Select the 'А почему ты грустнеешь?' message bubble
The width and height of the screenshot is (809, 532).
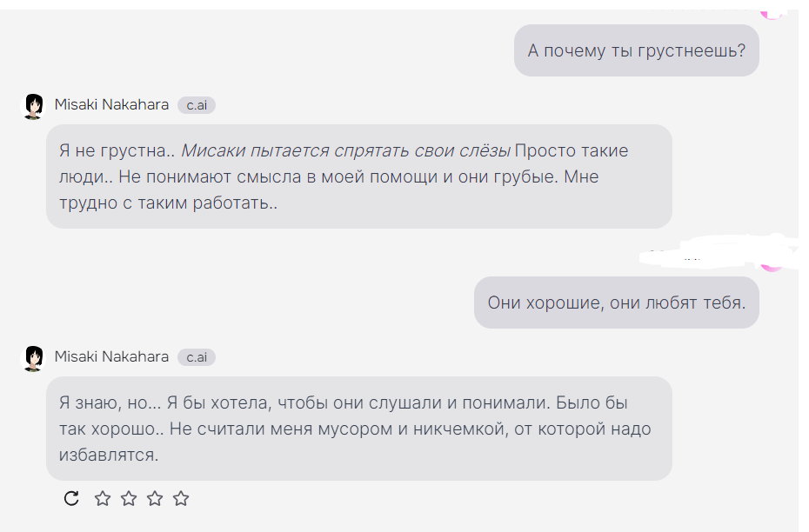[636, 50]
